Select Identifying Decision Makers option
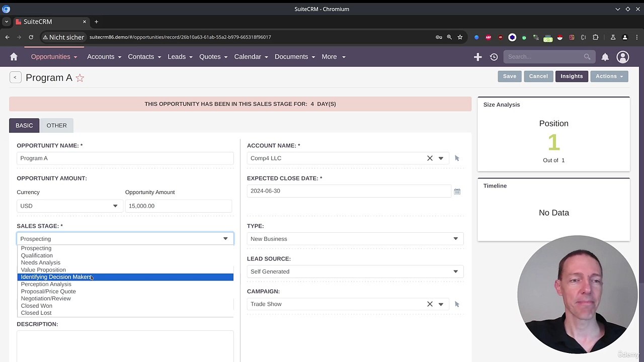This screenshot has width=644, height=362. 125,277
